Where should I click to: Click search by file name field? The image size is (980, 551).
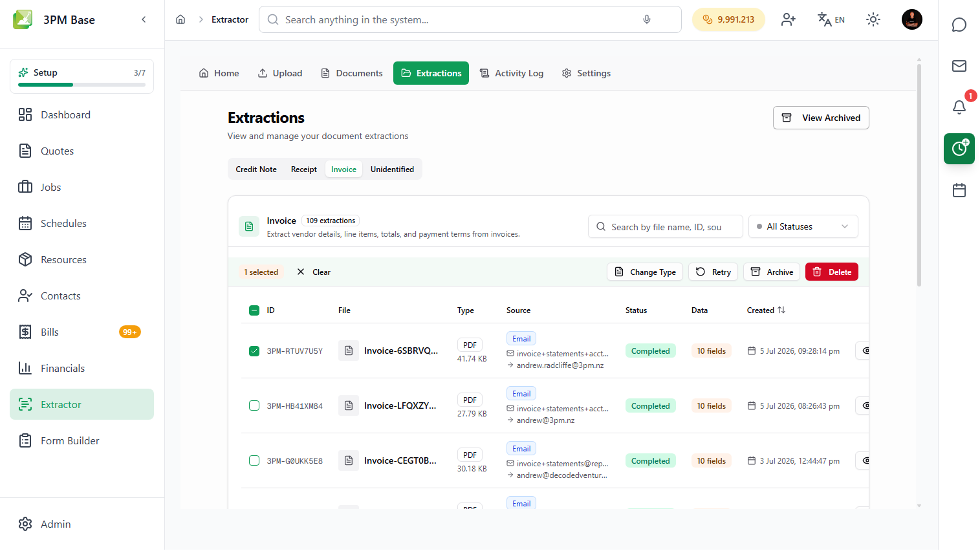pyautogui.click(x=666, y=226)
